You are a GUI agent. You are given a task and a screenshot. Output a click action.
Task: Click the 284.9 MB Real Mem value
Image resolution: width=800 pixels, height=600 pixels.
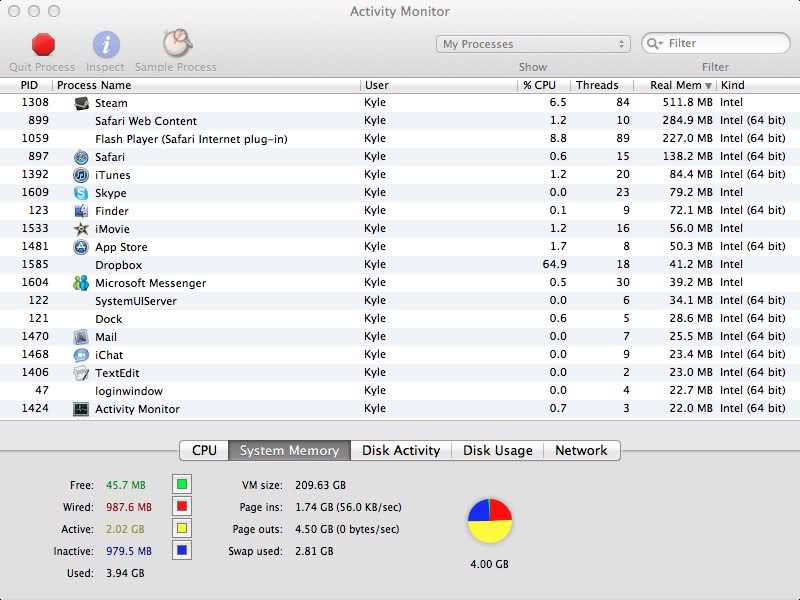tap(687, 120)
